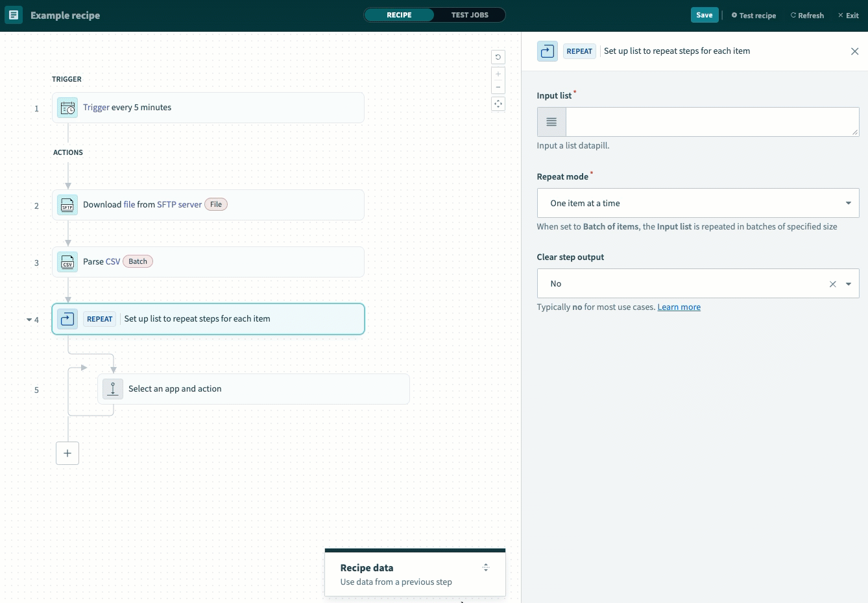Click the Parse CSV step icon
868x603 pixels.
[x=67, y=262]
